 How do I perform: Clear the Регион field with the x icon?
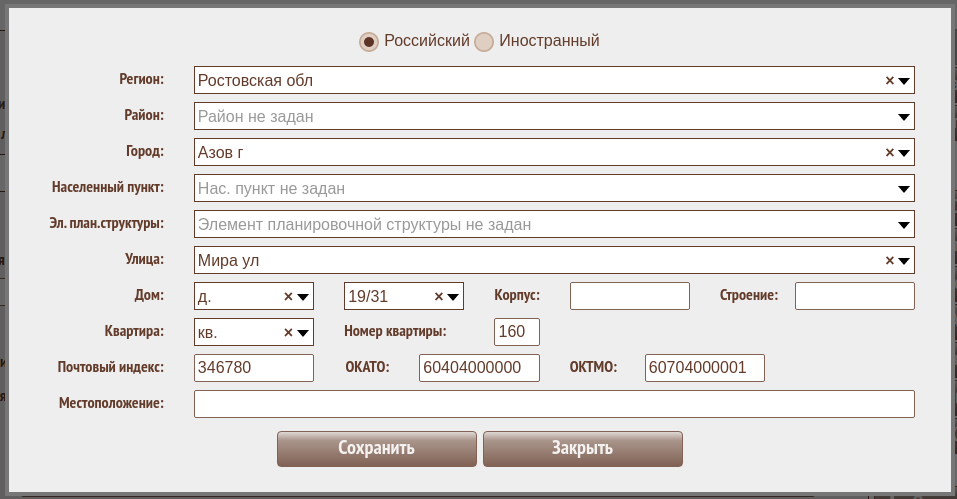pos(889,81)
